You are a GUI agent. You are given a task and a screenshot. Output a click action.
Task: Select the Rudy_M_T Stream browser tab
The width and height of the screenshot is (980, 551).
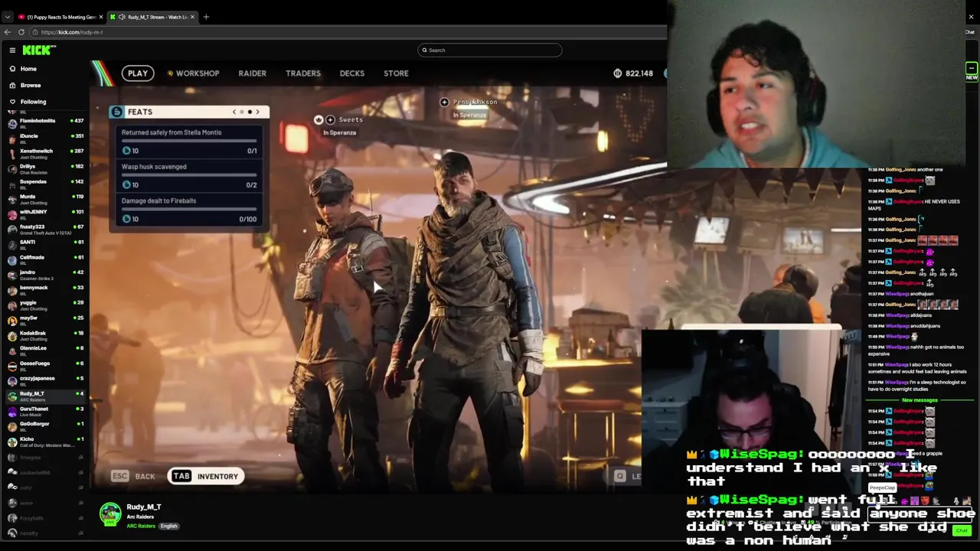pyautogui.click(x=153, y=17)
